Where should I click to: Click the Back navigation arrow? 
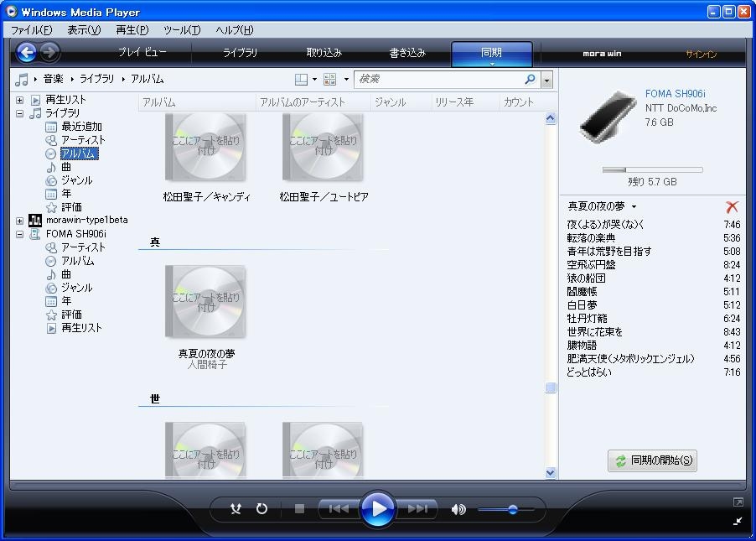(27, 52)
